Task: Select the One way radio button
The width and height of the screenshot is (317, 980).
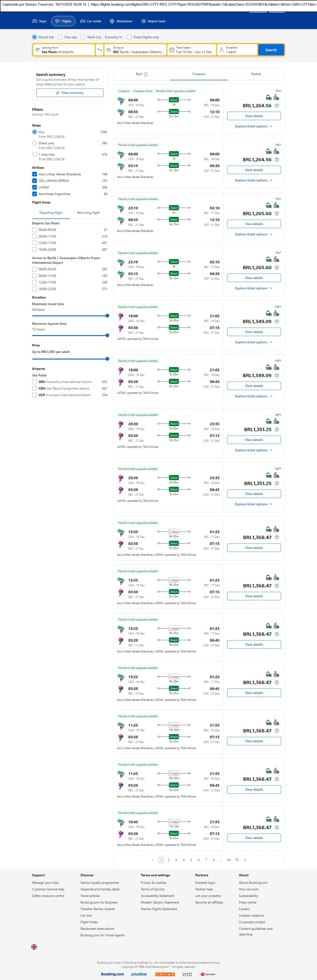Action: (x=60, y=37)
